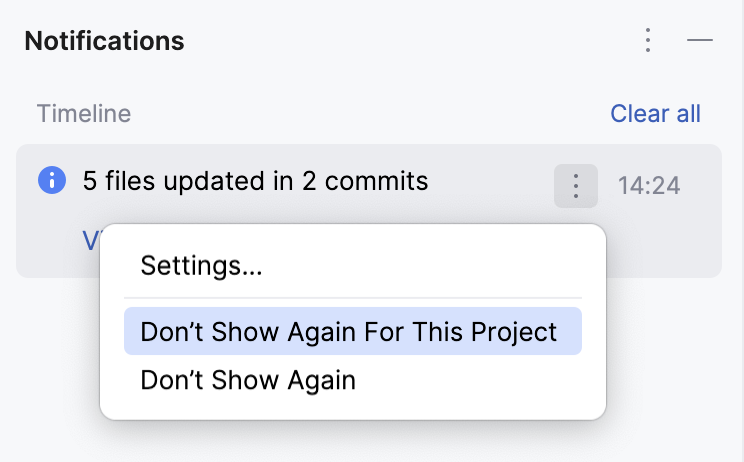The image size is (744, 462).
Task: Hide the Notifications tool window
Action: 700,41
